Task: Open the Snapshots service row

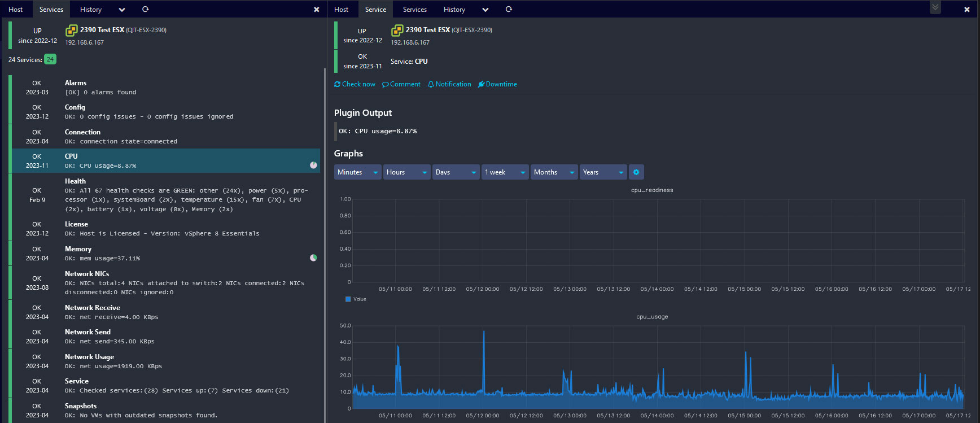Action: click(x=164, y=411)
